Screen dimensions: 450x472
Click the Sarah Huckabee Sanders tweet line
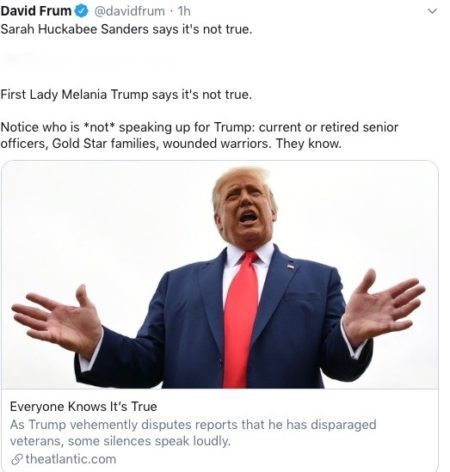(126, 29)
